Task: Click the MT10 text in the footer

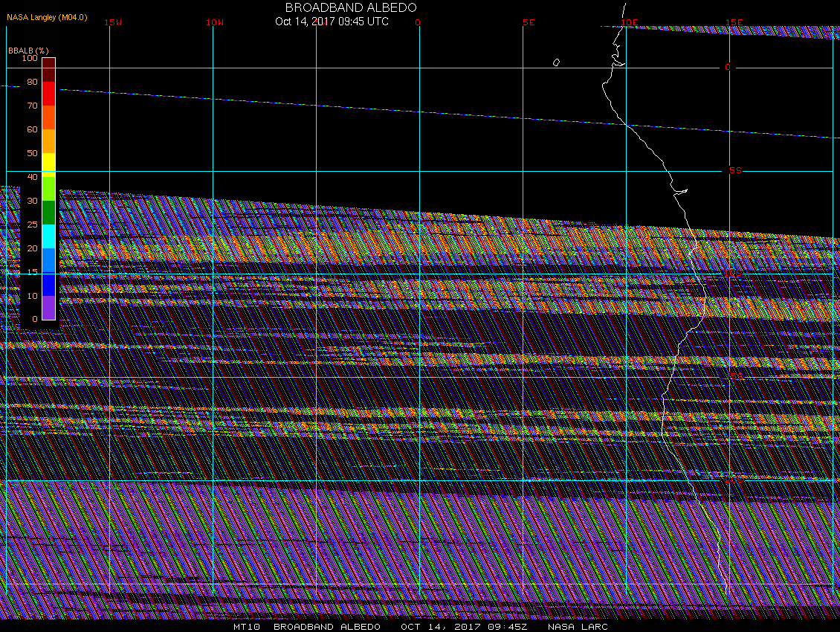Action: [x=247, y=627]
